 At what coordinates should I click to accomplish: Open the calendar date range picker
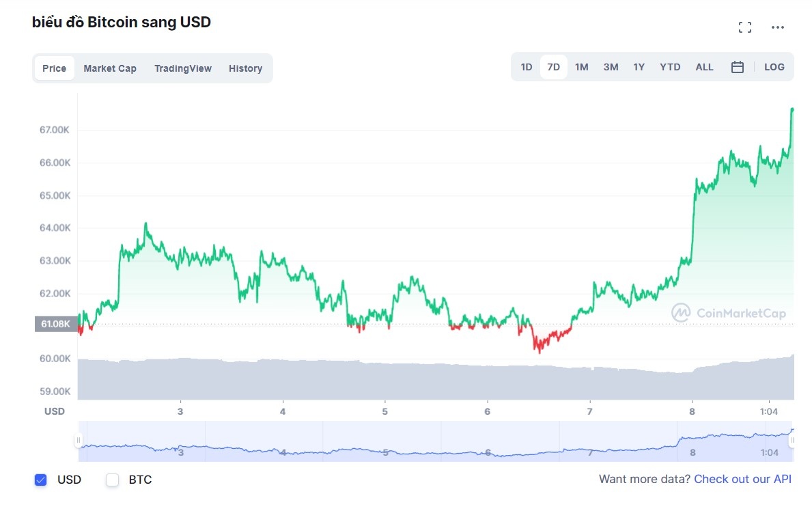738,66
